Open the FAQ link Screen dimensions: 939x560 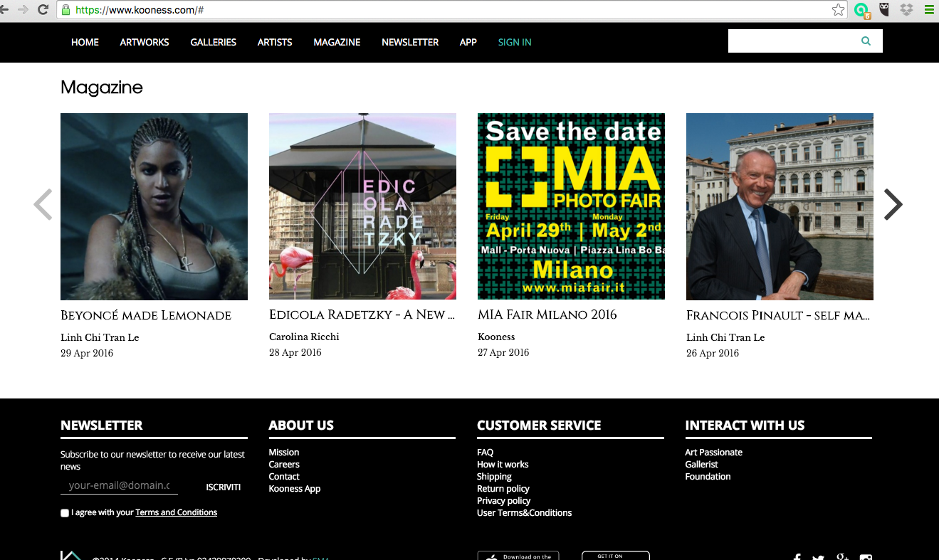click(x=485, y=453)
